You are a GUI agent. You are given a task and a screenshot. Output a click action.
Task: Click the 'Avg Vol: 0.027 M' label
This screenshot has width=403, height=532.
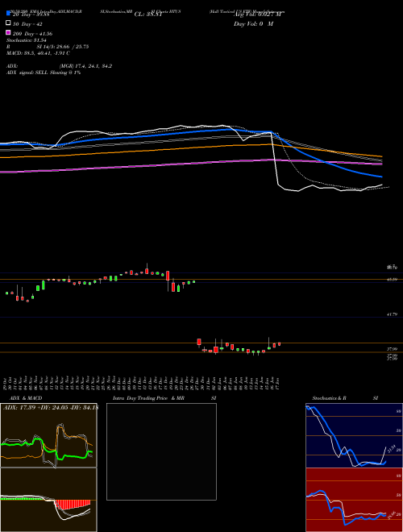click(258, 15)
